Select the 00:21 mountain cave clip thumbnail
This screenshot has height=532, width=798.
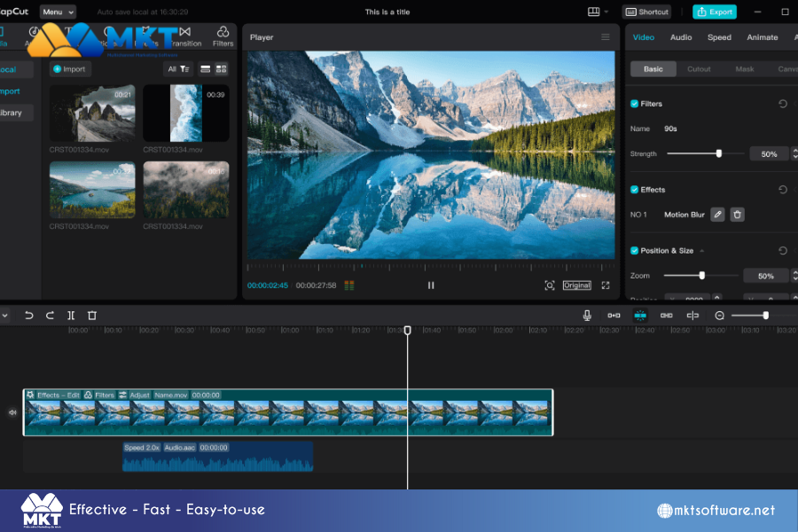tap(92, 113)
